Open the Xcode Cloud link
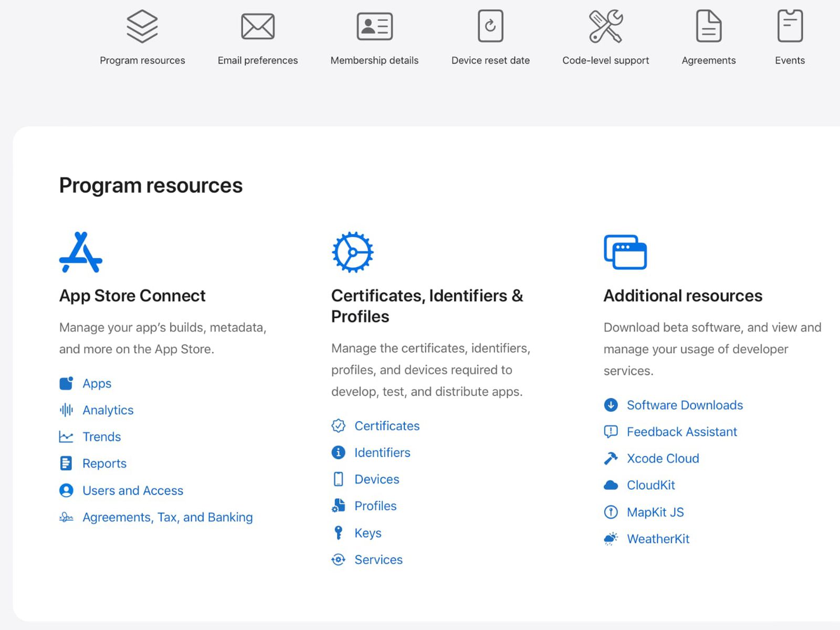 [663, 458]
